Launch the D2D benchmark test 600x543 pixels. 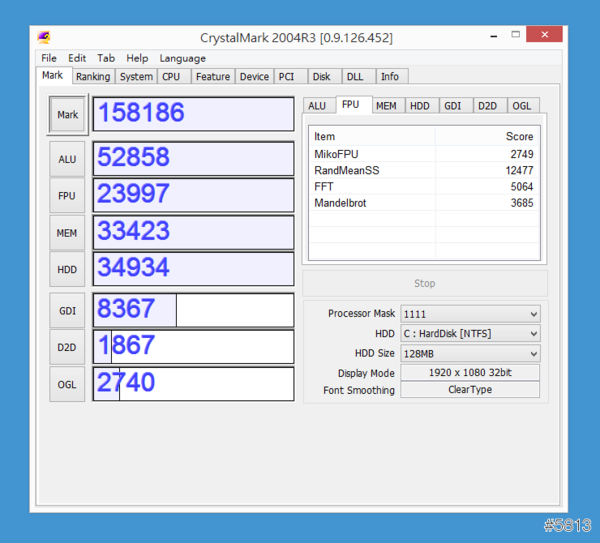pos(67,347)
